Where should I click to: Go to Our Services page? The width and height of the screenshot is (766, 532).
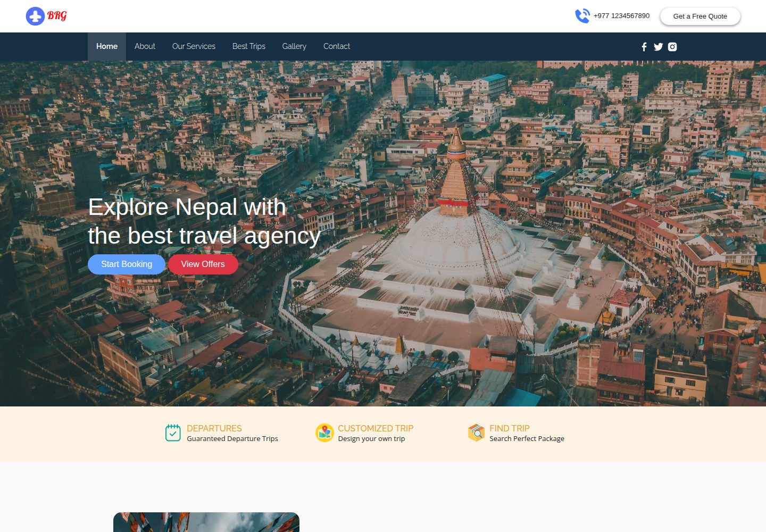tap(194, 46)
